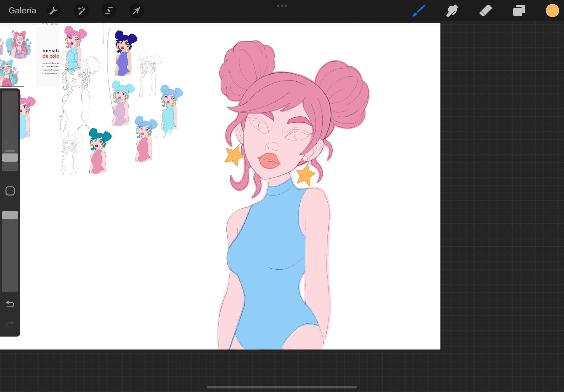Return to Galería

tap(22, 11)
